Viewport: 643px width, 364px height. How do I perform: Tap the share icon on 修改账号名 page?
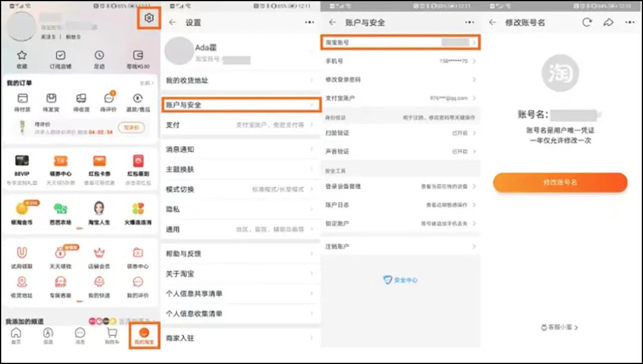pos(608,21)
